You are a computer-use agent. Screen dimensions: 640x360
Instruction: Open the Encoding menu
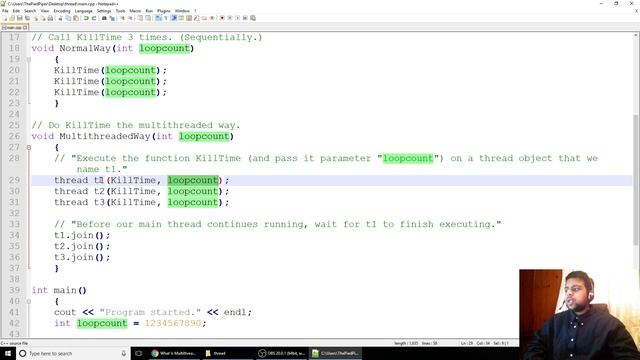[x=62, y=11]
